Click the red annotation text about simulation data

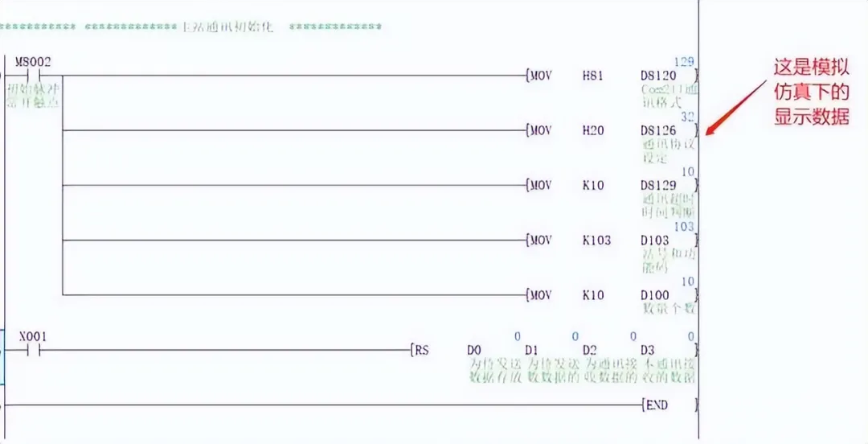click(812, 92)
